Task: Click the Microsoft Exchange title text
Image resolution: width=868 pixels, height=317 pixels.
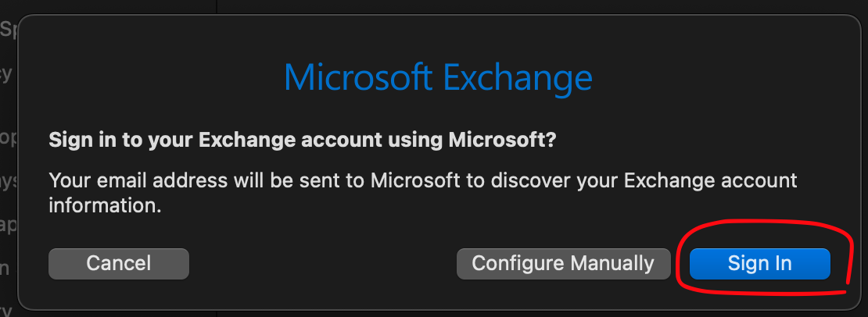Action: coord(438,78)
